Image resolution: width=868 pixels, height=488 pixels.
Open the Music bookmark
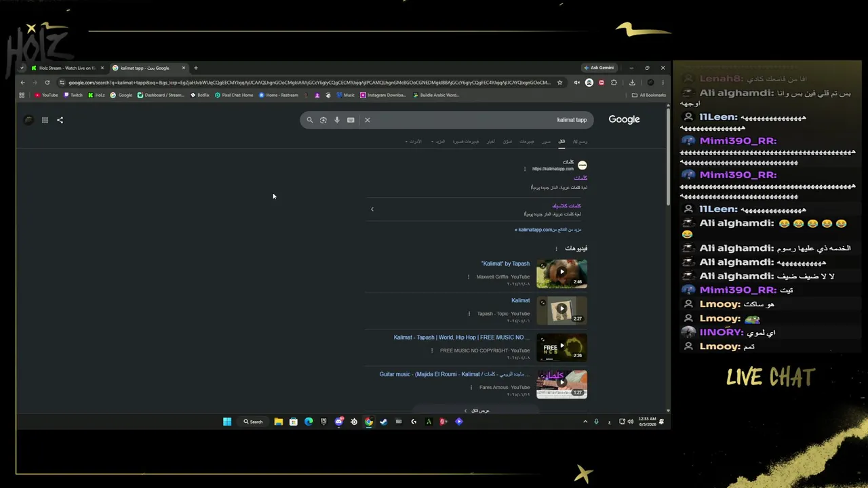click(346, 95)
